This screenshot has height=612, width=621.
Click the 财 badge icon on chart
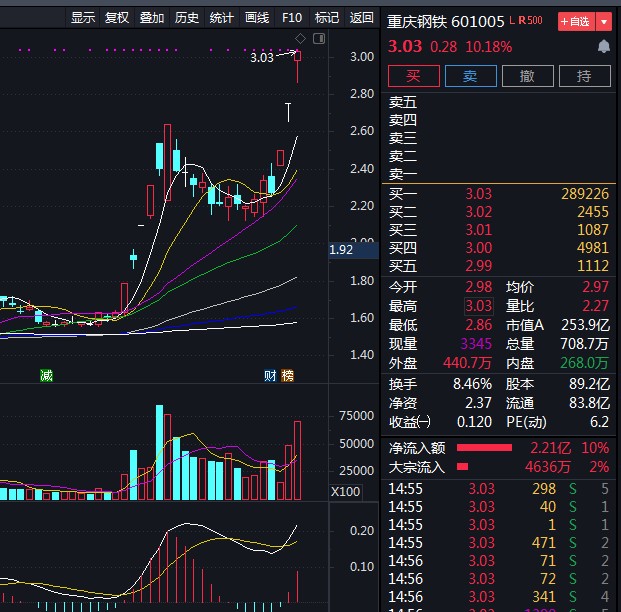tap(270, 375)
